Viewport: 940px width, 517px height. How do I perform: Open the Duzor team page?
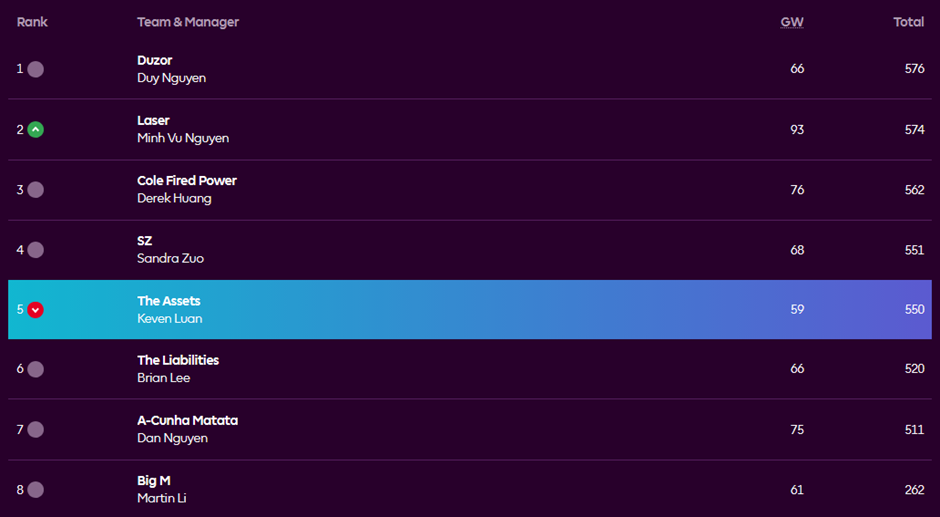coord(155,60)
